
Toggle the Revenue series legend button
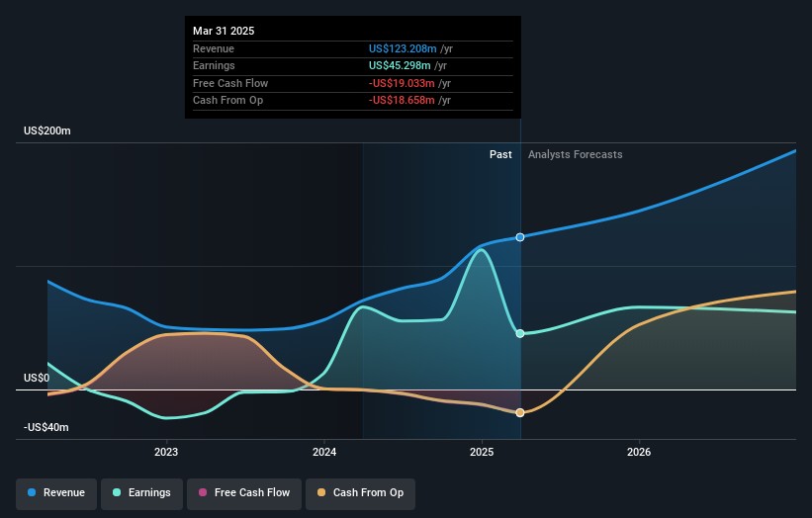[56, 492]
